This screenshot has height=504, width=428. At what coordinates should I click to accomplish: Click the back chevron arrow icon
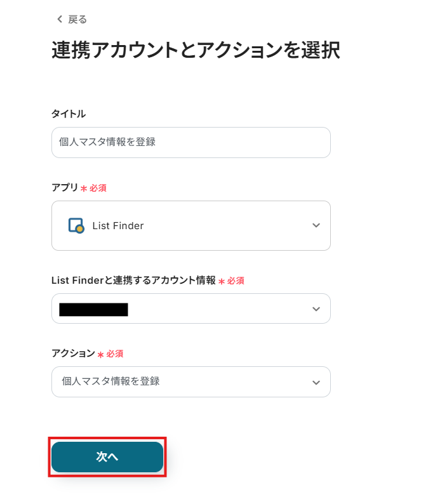coord(60,20)
